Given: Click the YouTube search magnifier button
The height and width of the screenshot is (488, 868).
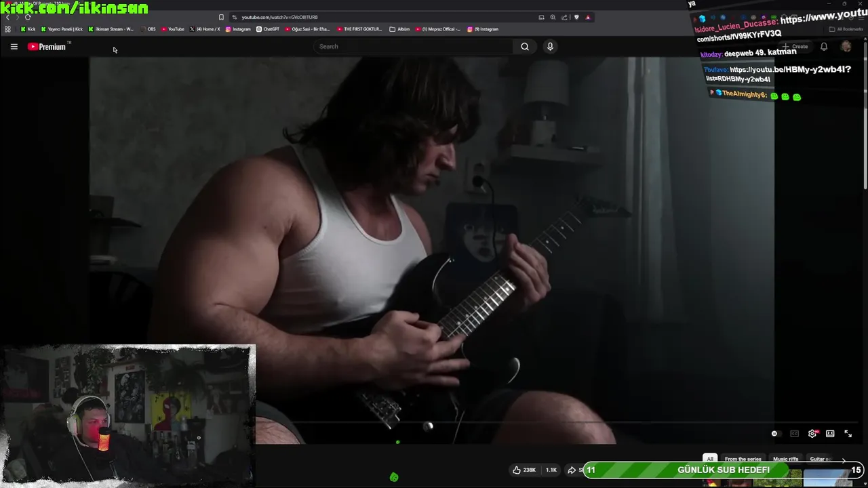Looking at the screenshot, I should tap(525, 47).
